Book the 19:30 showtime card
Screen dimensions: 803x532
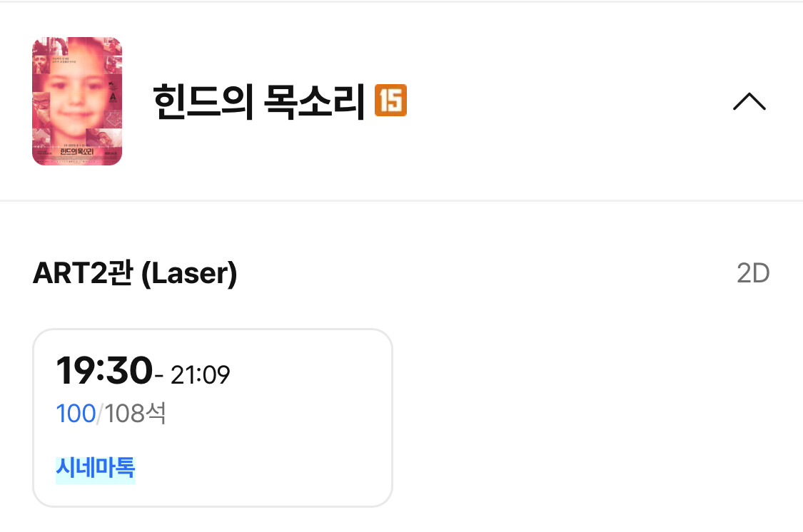coord(212,417)
